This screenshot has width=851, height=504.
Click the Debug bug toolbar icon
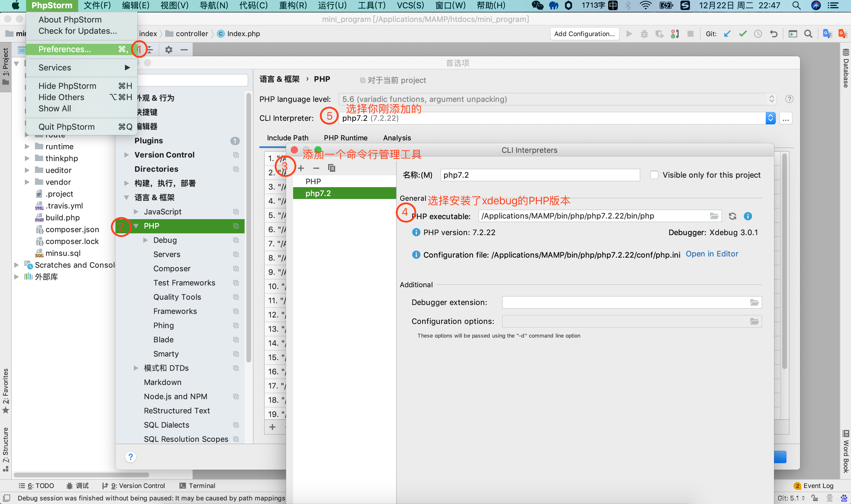644,34
